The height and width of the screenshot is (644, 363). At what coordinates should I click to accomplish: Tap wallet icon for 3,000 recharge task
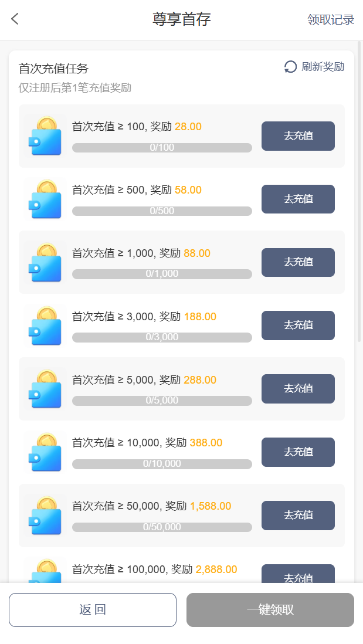pyautogui.click(x=45, y=326)
